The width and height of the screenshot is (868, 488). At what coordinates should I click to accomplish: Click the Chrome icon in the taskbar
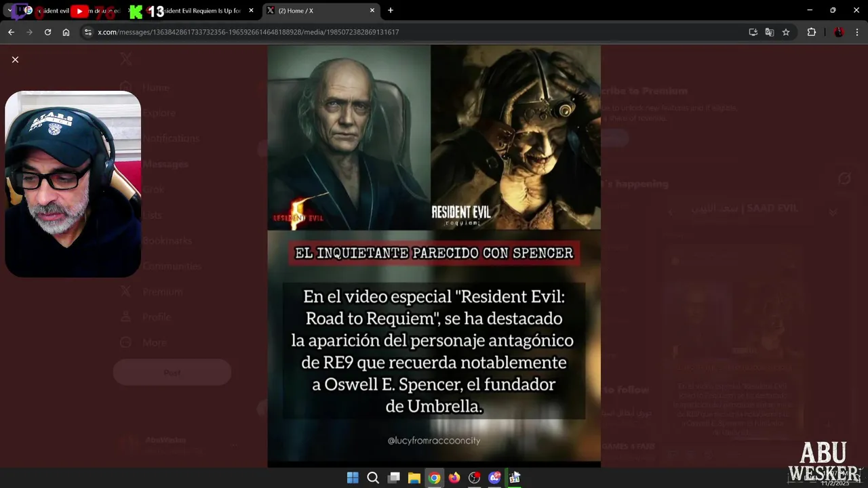(434, 478)
